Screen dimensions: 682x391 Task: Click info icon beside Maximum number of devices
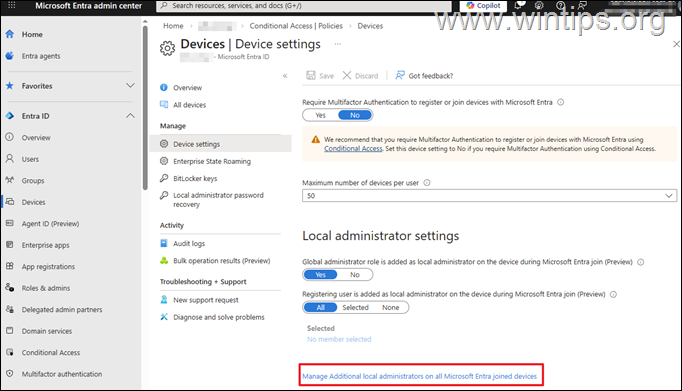(x=427, y=183)
